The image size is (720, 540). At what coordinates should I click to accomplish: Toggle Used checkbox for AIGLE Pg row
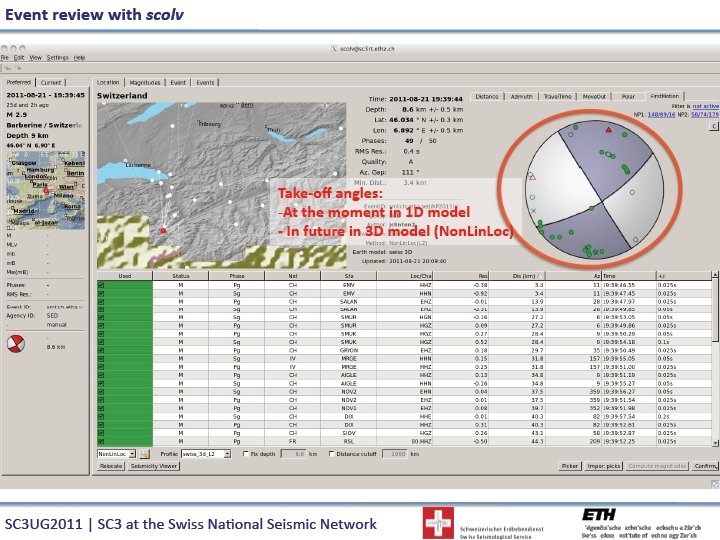pyautogui.click(x=101, y=375)
